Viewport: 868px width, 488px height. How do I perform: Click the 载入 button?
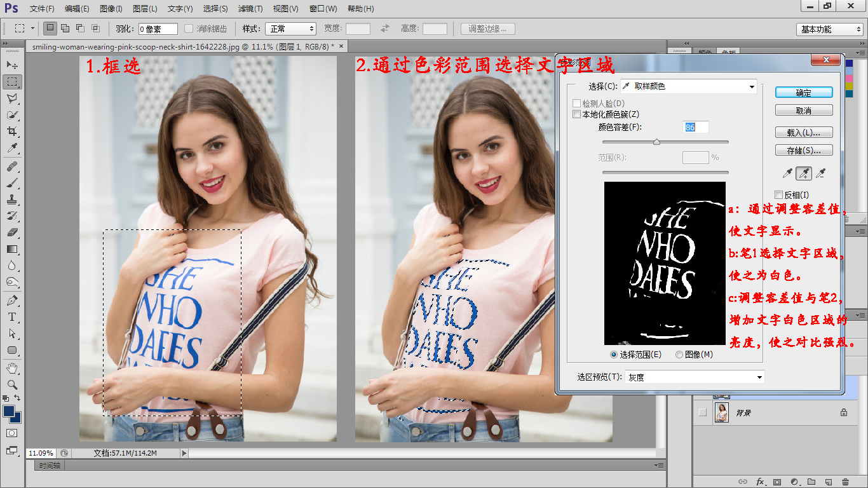804,133
